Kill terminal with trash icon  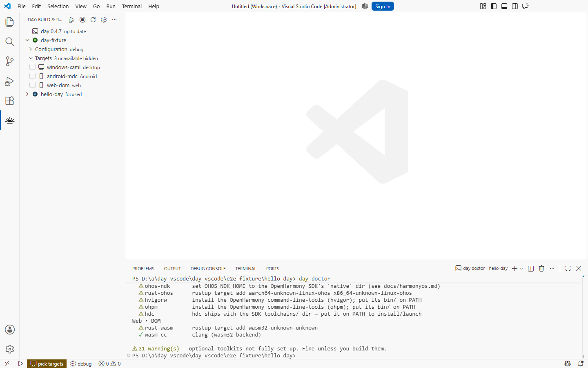pyautogui.click(x=541, y=269)
